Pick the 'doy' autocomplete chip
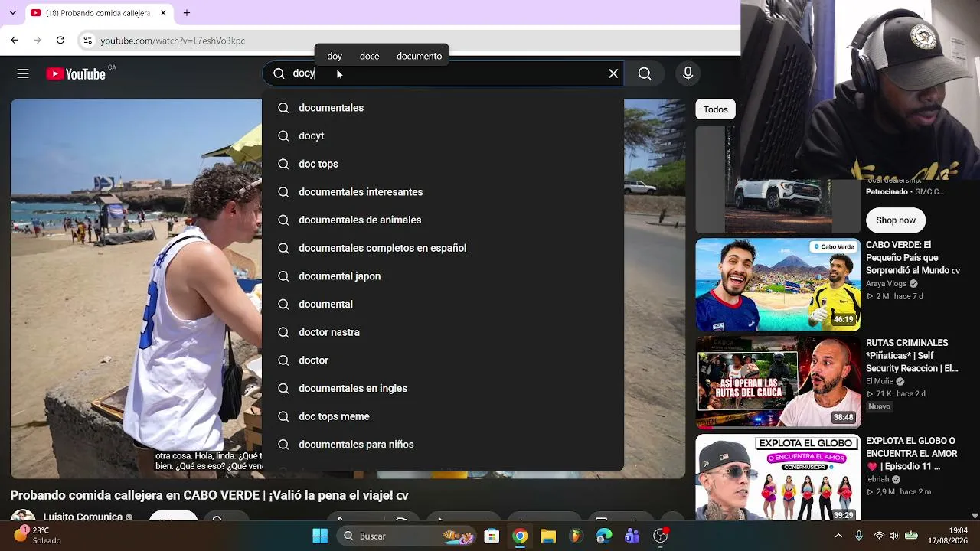980x551 pixels. point(335,56)
